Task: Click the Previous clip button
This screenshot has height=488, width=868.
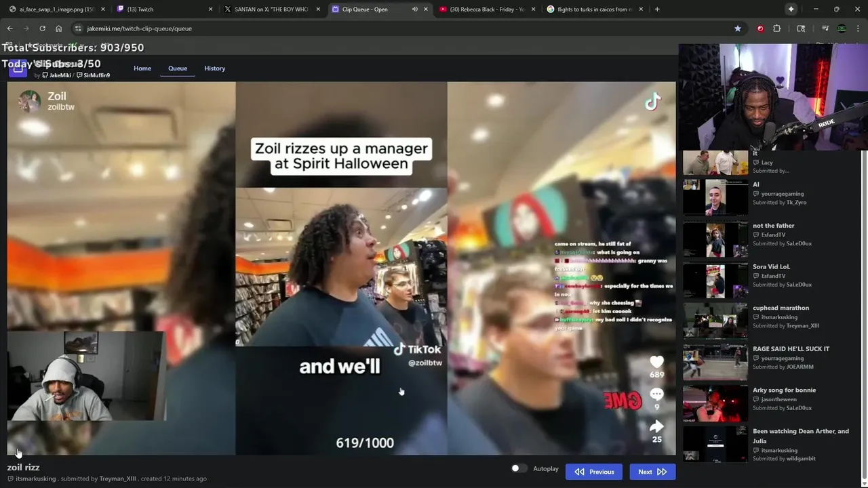Action: [594, 472]
